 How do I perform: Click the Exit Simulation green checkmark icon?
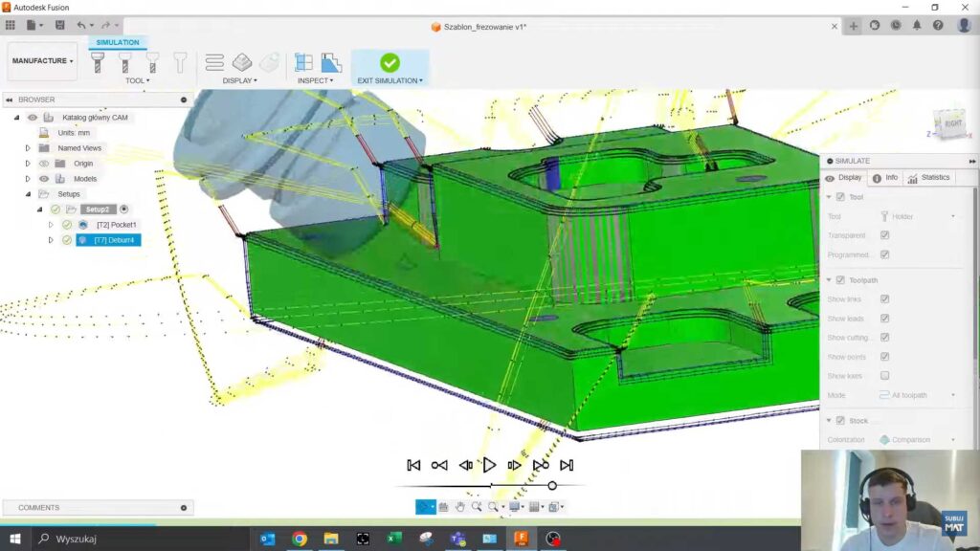point(390,63)
